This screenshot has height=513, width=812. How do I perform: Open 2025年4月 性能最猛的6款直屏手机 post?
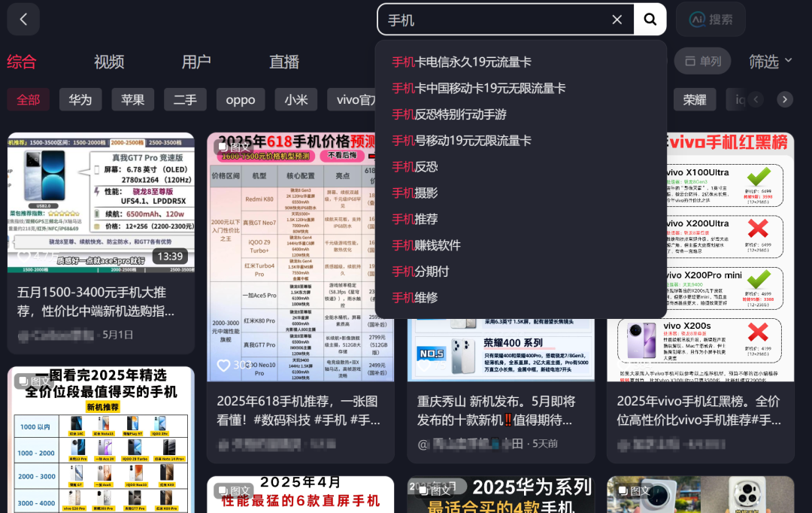coord(300,494)
